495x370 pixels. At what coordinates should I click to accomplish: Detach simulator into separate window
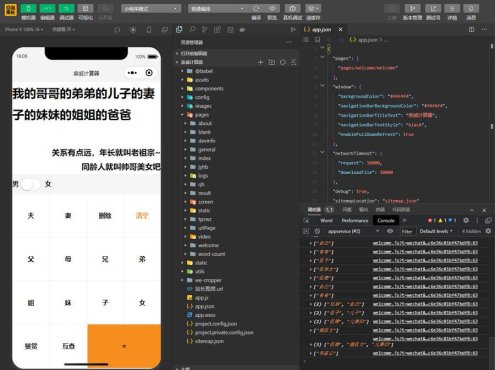[x=165, y=30]
